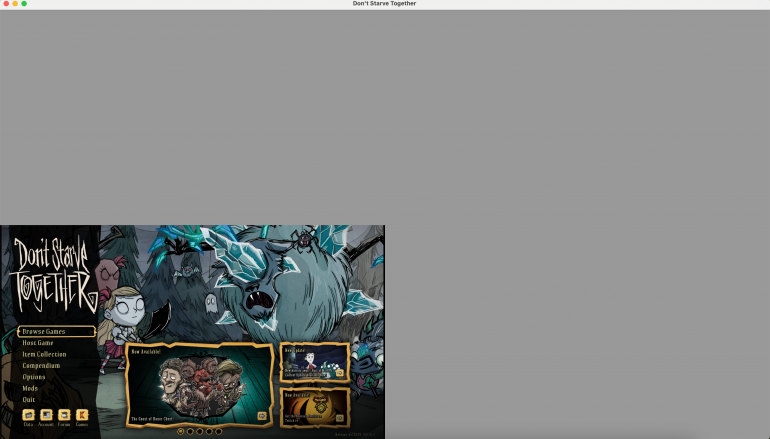Open the Now Available Twitch drops card
This screenshot has height=439, width=770.
coord(315,407)
